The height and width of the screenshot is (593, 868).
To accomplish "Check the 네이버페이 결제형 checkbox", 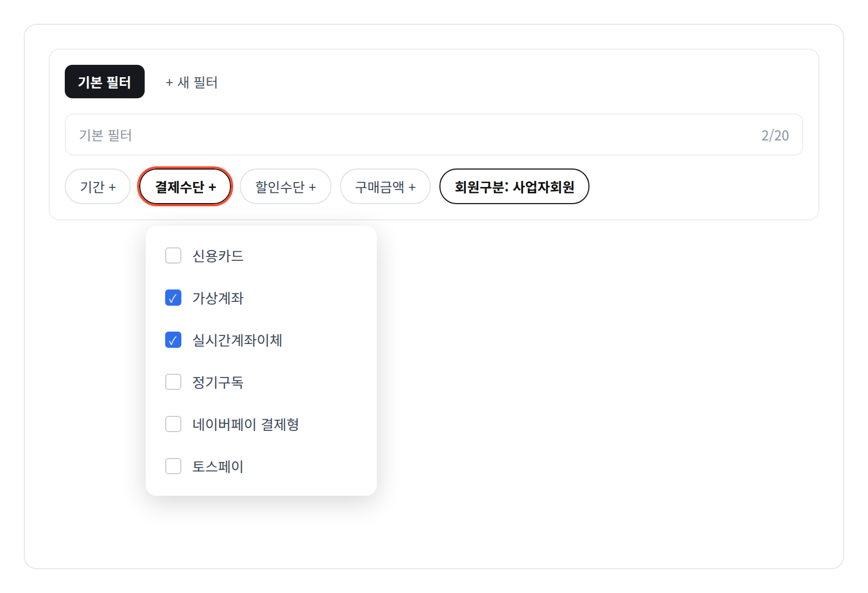I will 173,424.
